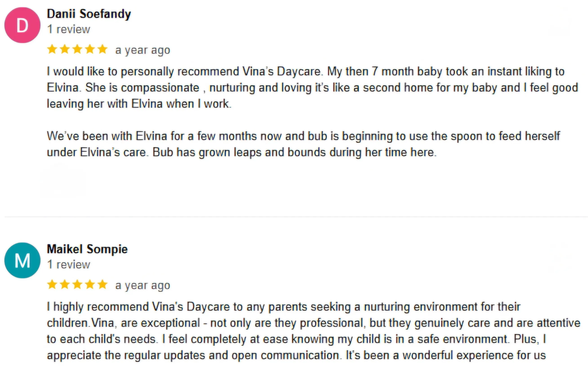
Task: Click third star in Danii Soefandy's rating
Action: click(77, 49)
